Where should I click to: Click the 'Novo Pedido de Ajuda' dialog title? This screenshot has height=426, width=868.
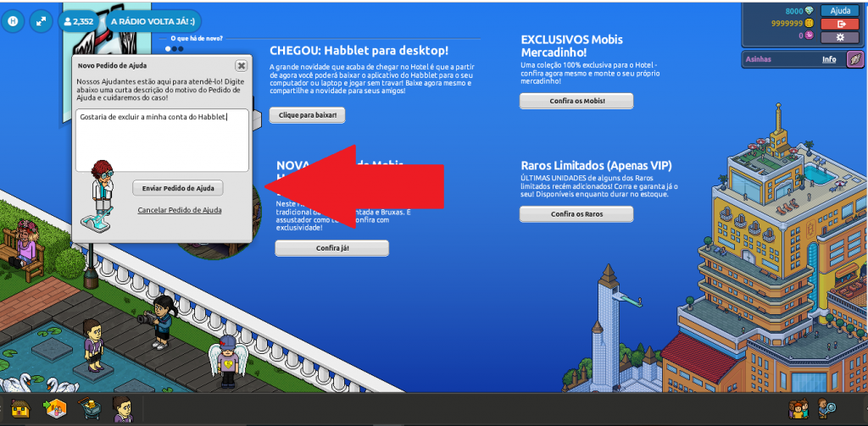click(113, 65)
